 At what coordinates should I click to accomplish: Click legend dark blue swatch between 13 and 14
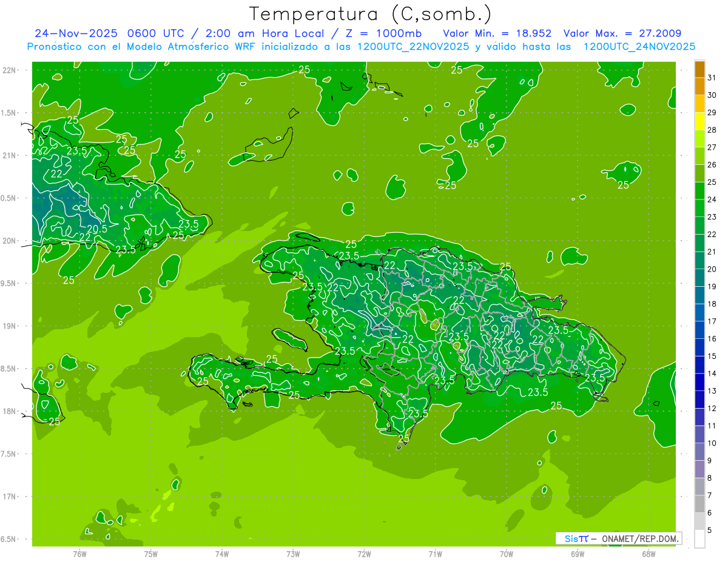point(699,382)
